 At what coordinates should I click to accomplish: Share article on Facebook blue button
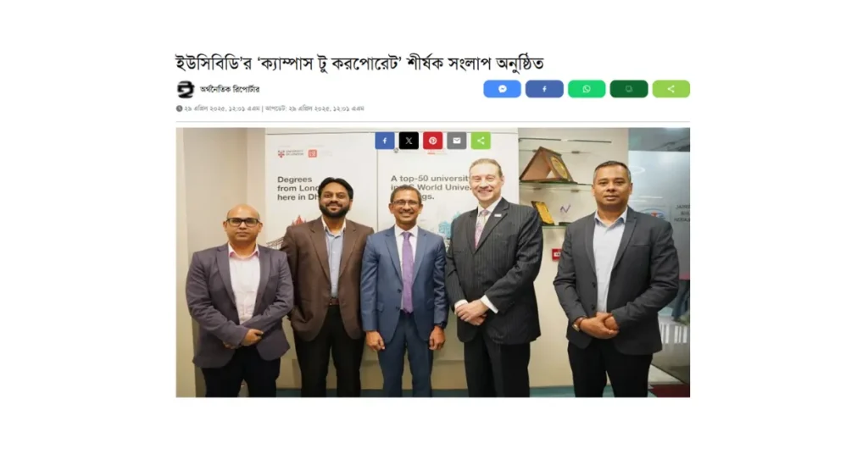(x=544, y=89)
